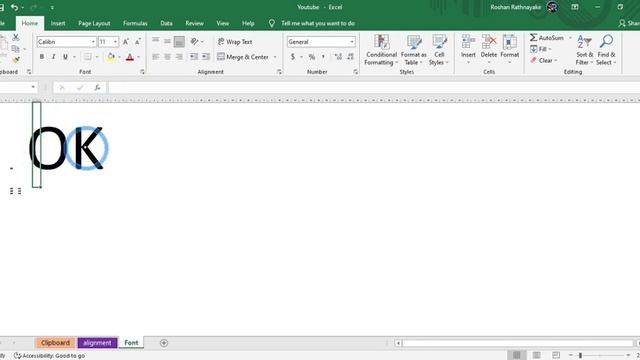Open Format as Table gallery
The height and width of the screenshot is (360, 640).
tap(413, 50)
